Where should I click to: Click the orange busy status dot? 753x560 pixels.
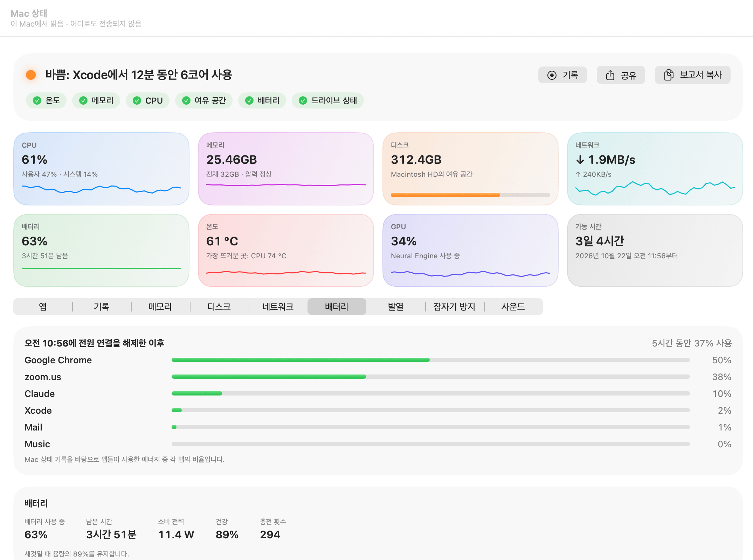click(31, 75)
